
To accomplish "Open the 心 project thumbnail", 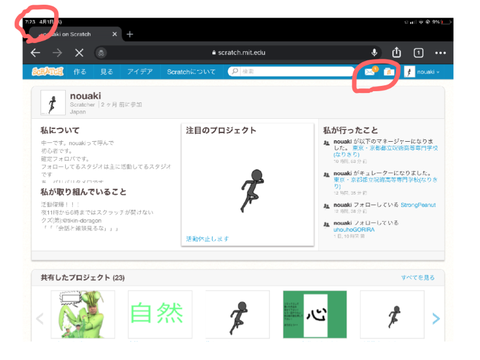I will [315, 314].
